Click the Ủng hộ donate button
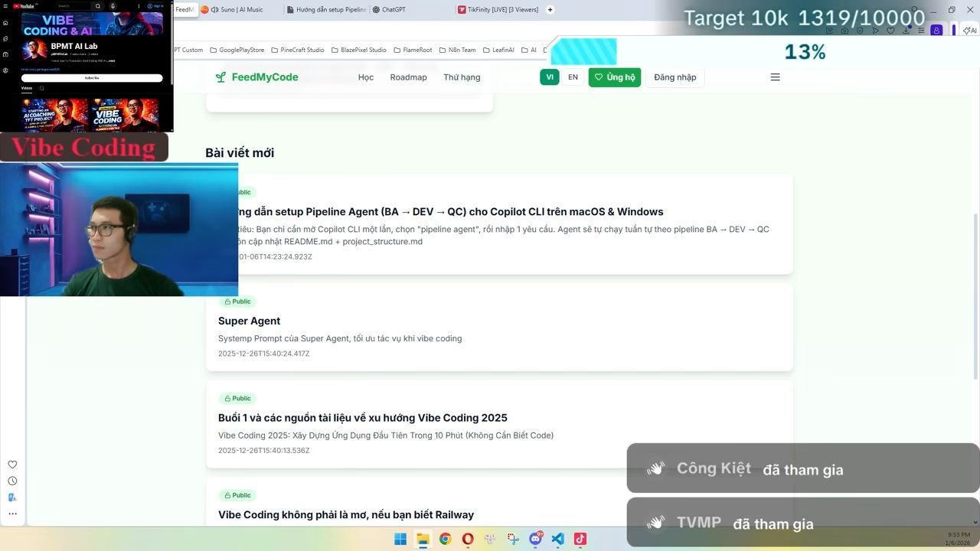Viewport: 980px width, 551px height. [x=614, y=77]
